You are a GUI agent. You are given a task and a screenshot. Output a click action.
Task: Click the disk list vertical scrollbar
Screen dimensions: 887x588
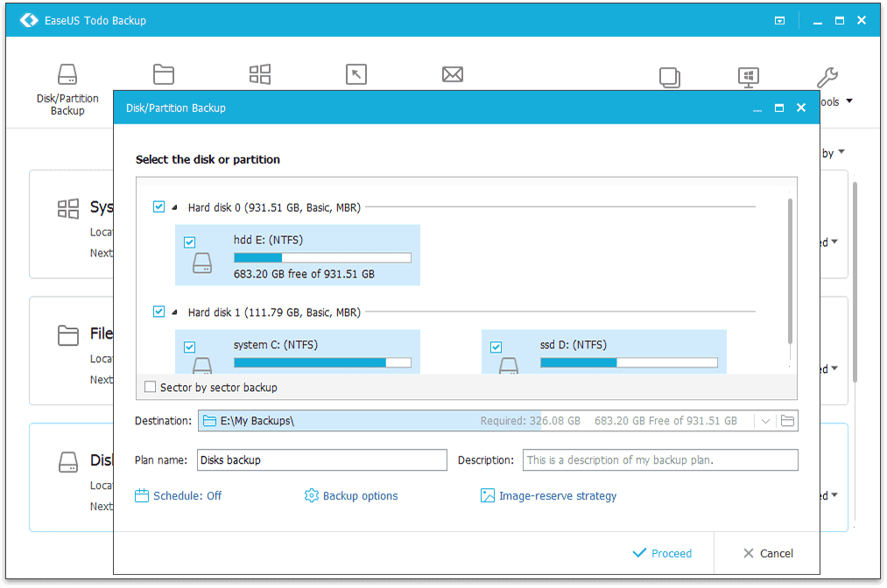(x=790, y=271)
